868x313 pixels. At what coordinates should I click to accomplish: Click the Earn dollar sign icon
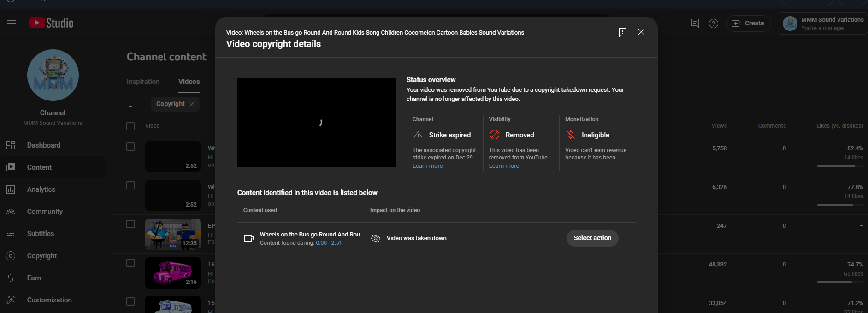click(x=11, y=278)
